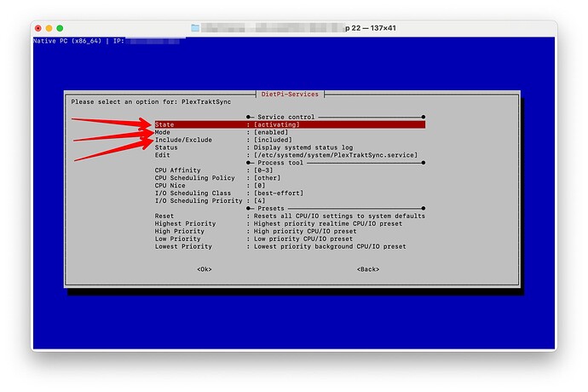
Task: Choose the Low Priority preset
Action: (x=290, y=239)
